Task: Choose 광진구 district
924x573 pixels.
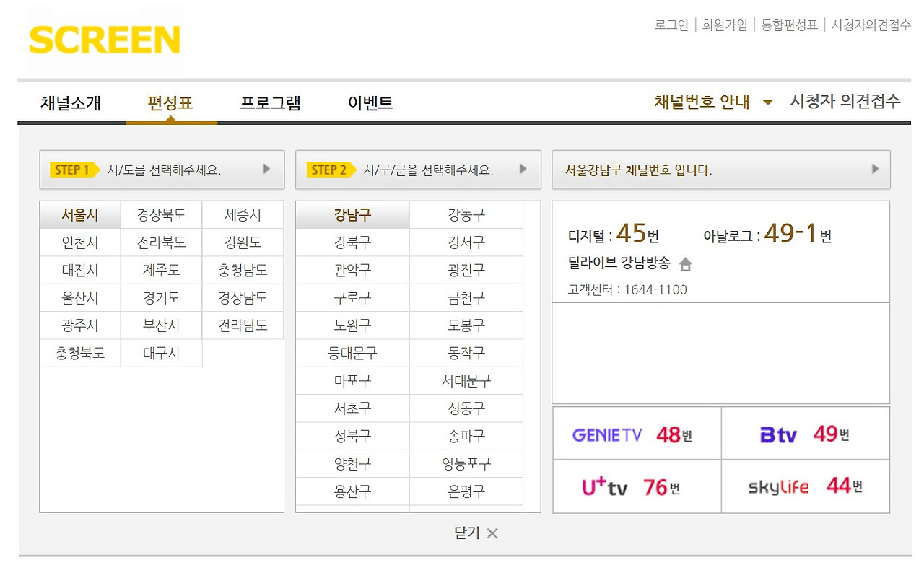Action: coord(466,271)
